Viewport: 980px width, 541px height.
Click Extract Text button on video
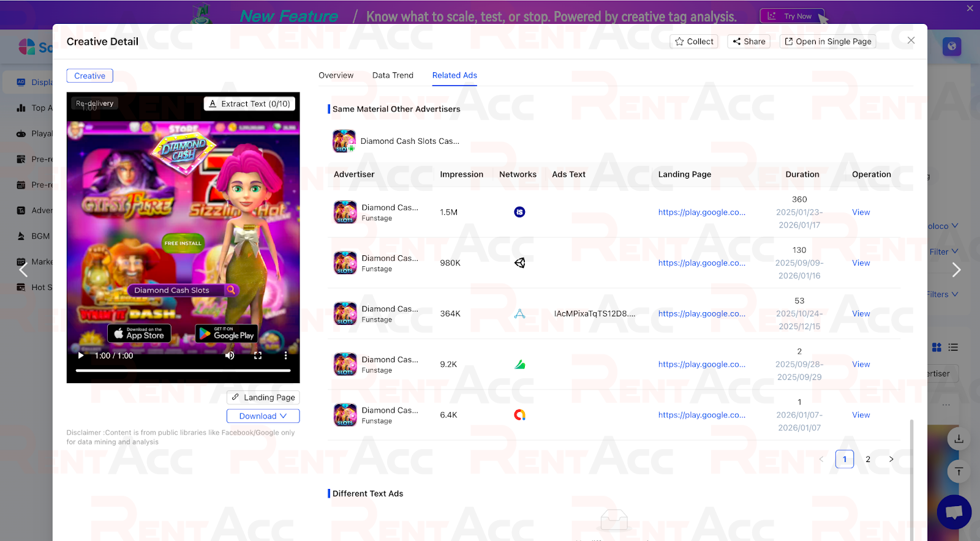coord(249,104)
